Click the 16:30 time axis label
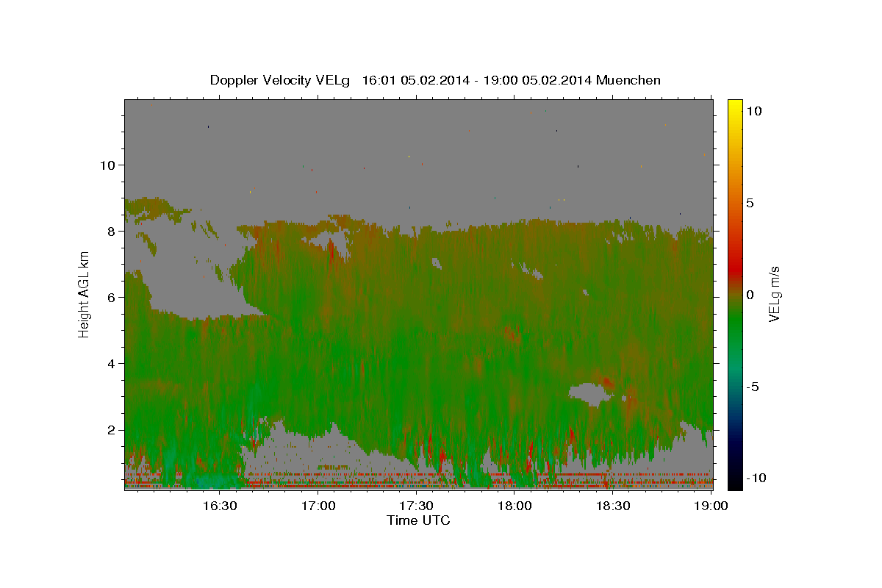The height and width of the screenshot is (588, 882). click(219, 506)
